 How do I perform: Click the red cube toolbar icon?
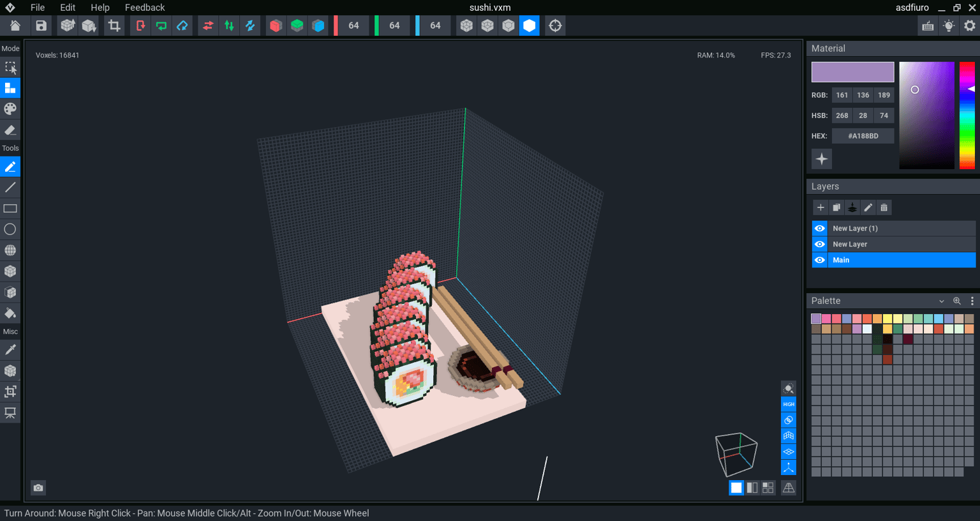coord(276,26)
